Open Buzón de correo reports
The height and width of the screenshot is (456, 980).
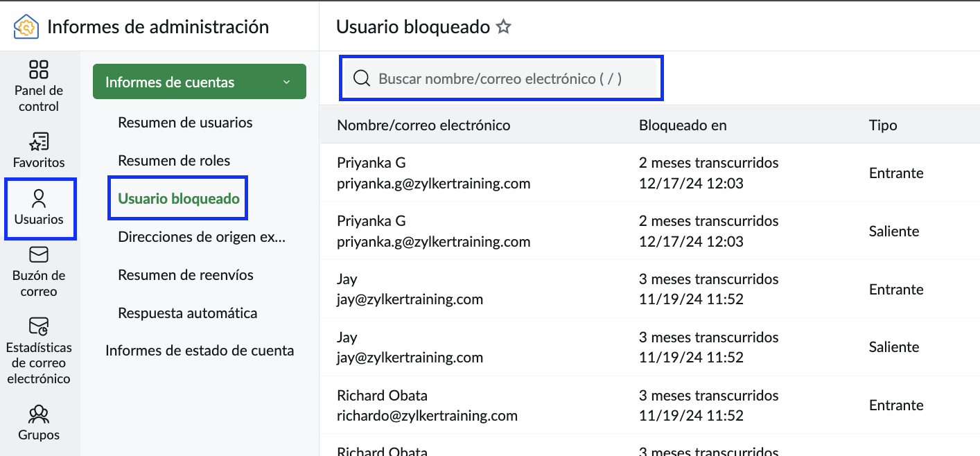[39, 272]
